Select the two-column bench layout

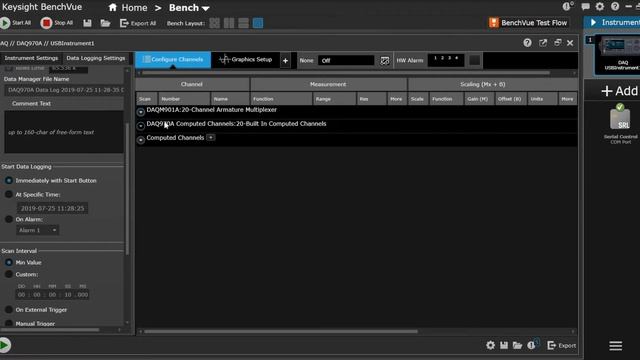pos(229,23)
